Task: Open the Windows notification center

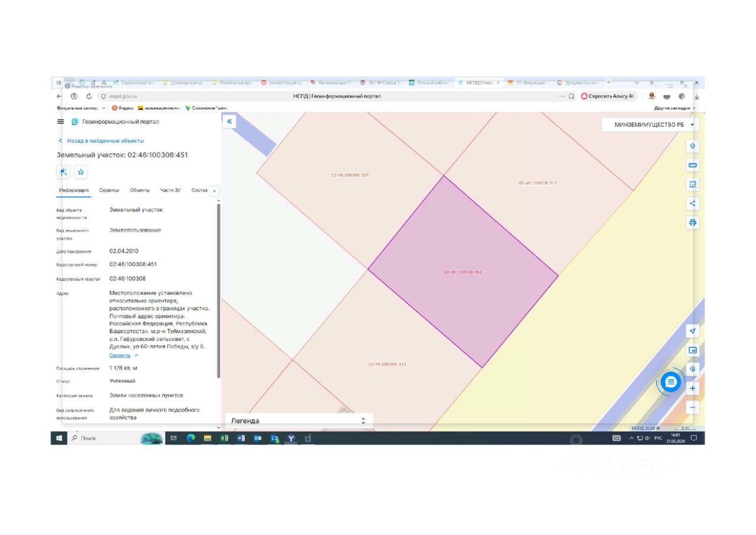Action: point(694,438)
